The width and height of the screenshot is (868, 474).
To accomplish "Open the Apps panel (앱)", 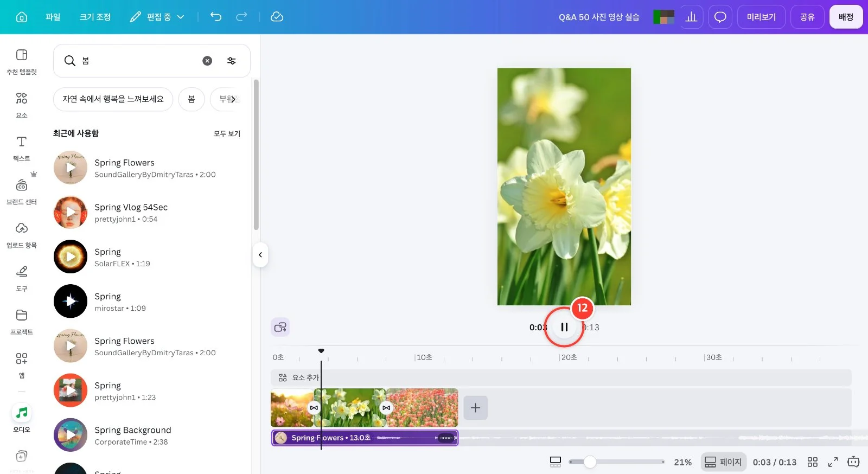I will point(22,365).
